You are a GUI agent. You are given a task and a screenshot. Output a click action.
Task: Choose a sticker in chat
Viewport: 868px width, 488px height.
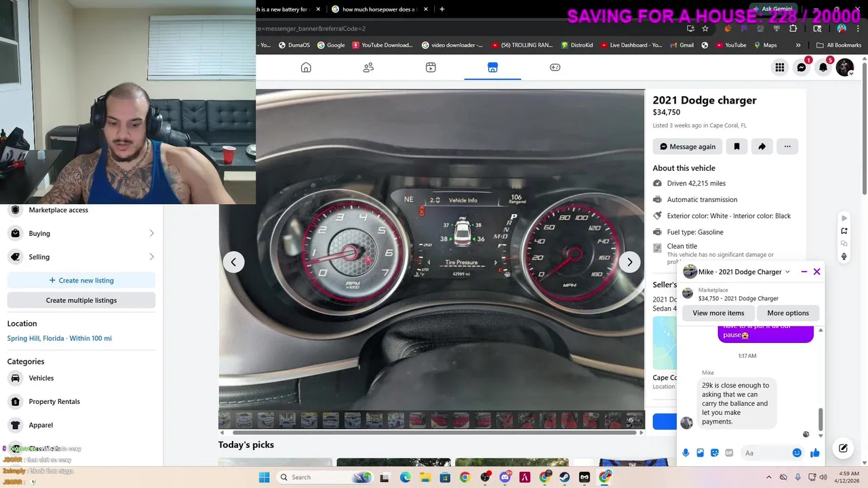click(x=715, y=453)
